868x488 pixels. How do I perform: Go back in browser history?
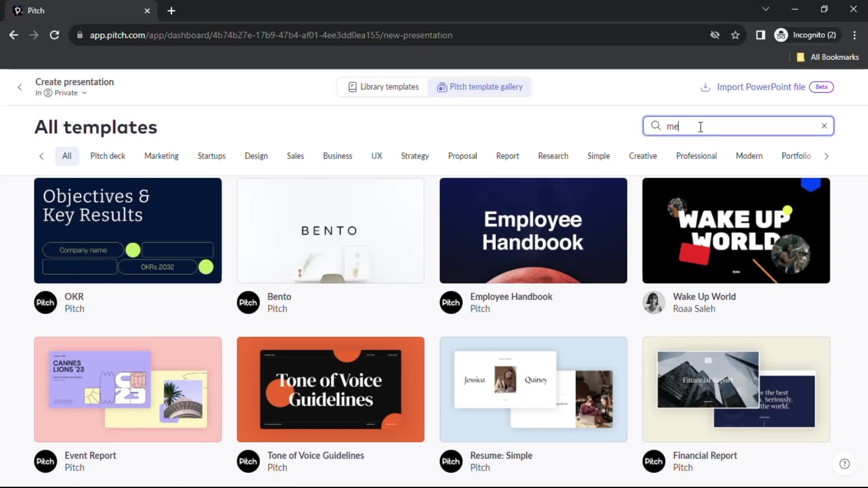(x=14, y=35)
